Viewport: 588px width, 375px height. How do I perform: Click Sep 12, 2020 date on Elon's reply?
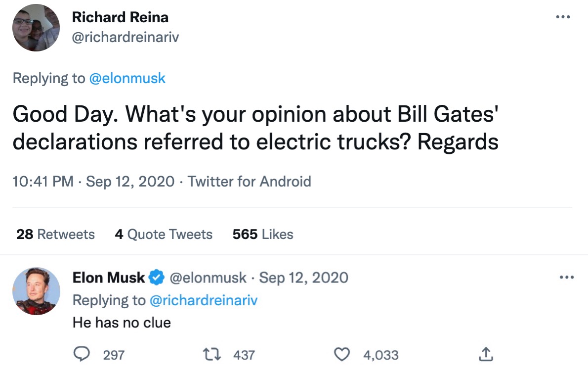click(x=303, y=278)
